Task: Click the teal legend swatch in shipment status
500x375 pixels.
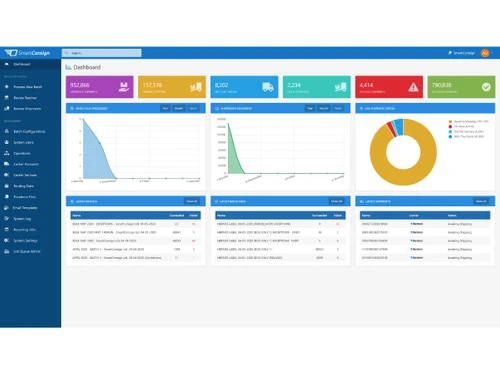Action: coord(450,132)
